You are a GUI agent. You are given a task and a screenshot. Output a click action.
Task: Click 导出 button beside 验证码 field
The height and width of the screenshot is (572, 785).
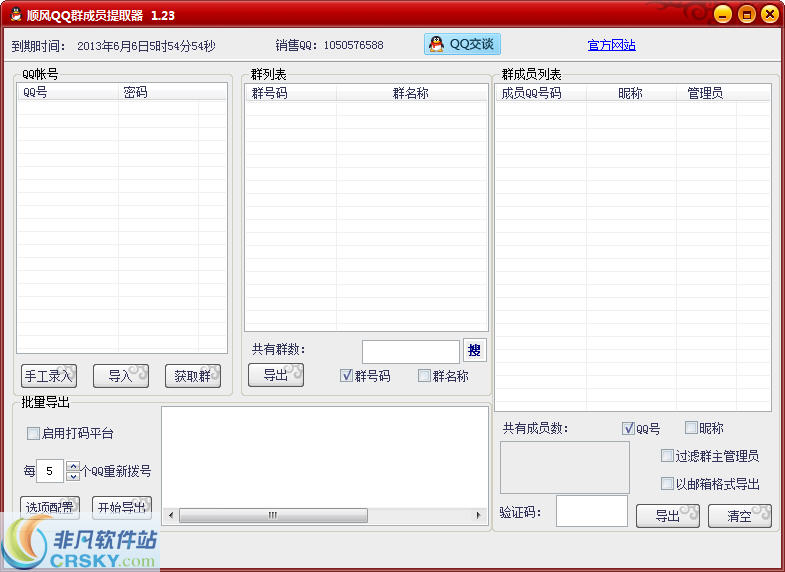click(x=668, y=516)
